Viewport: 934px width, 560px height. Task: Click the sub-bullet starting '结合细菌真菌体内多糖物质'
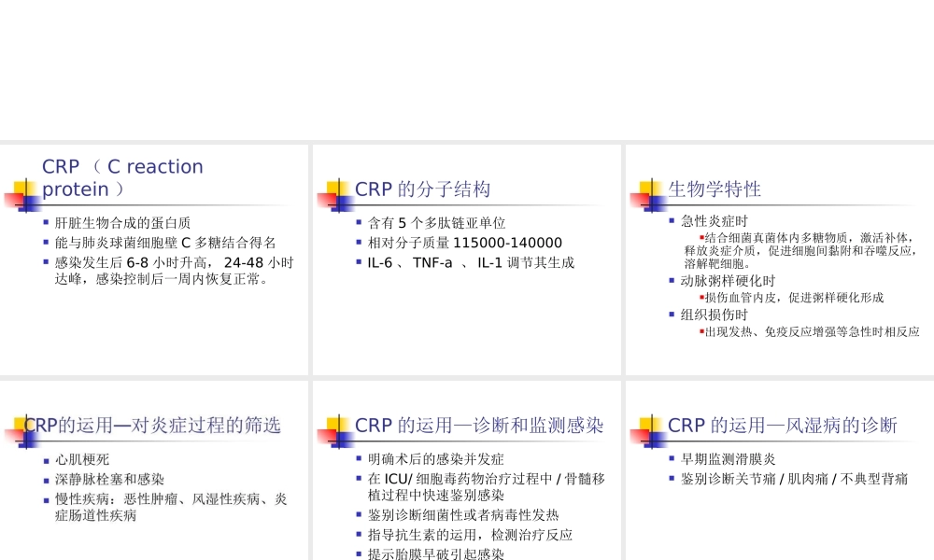tap(800, 250)
